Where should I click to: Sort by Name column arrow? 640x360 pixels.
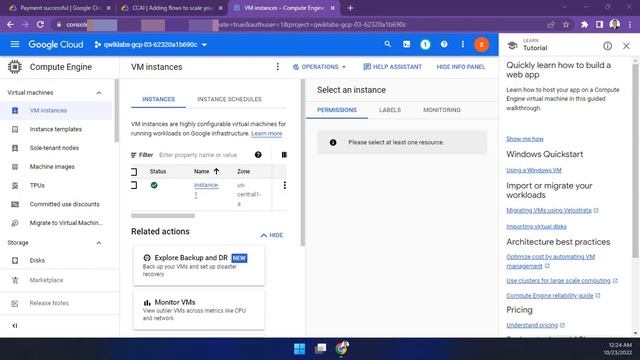(x=216, y=171)
